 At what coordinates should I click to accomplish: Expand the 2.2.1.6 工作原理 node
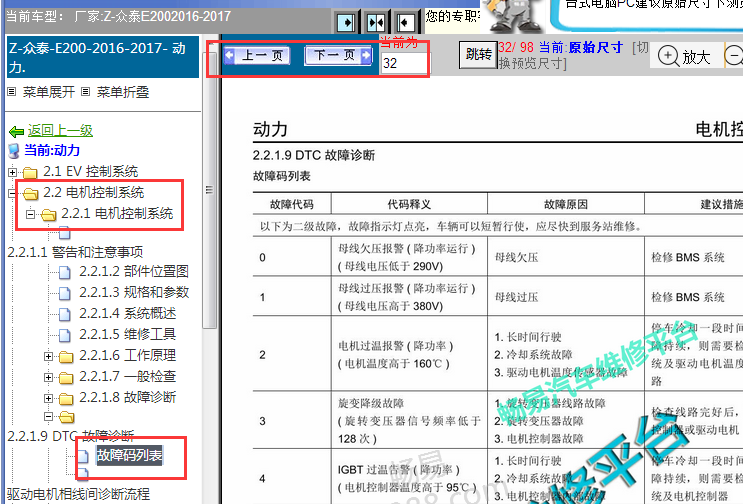point(48,356)
